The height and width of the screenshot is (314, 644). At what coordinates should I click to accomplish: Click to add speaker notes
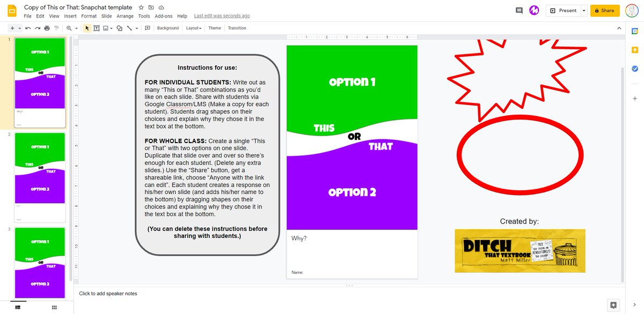pos(108,294)
